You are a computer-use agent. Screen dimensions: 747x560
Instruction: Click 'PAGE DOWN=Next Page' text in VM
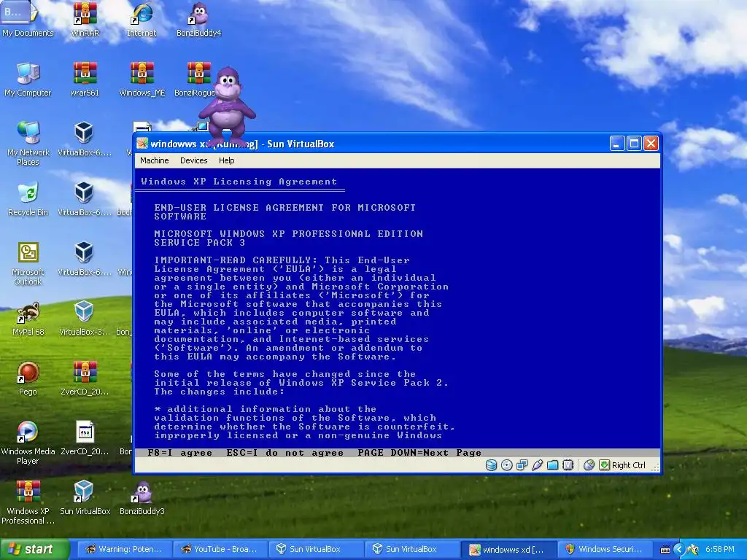coord(419,453)
